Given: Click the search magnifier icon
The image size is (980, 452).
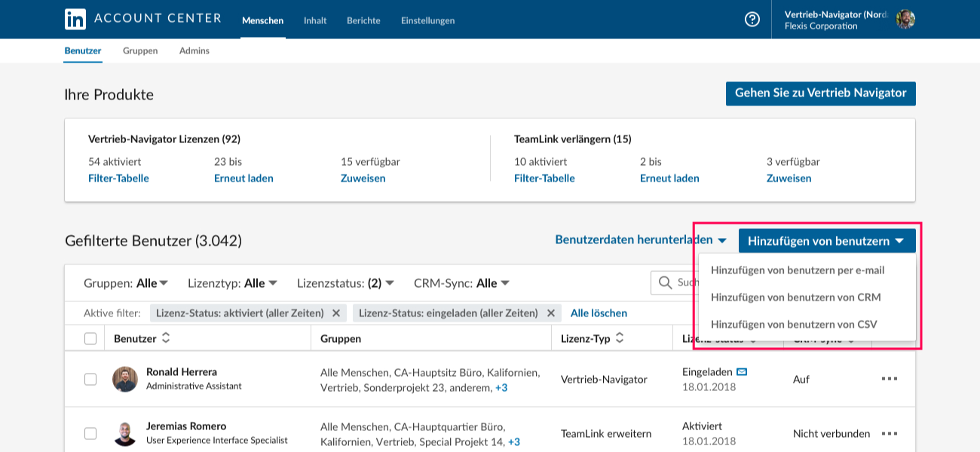Looking at the screenshot, I should coord(665,282).
